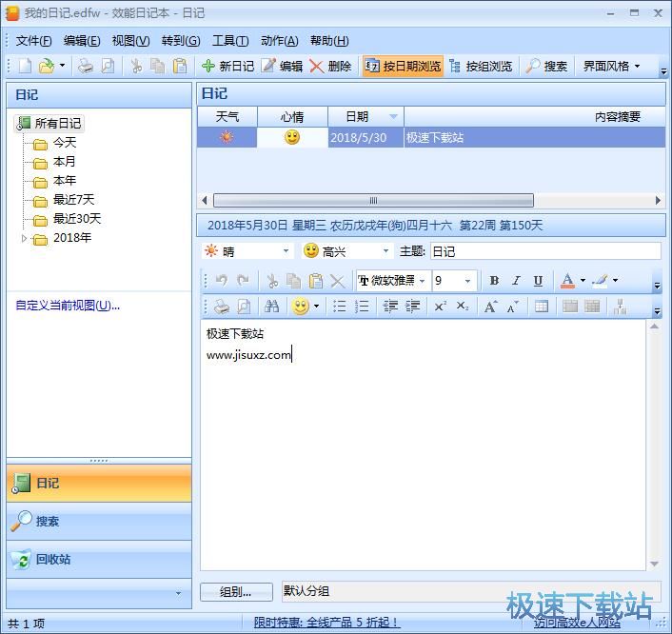This screenshot has width=672, height=634.
Task: Open the 动作 menu
Action: tap(280, 41)
